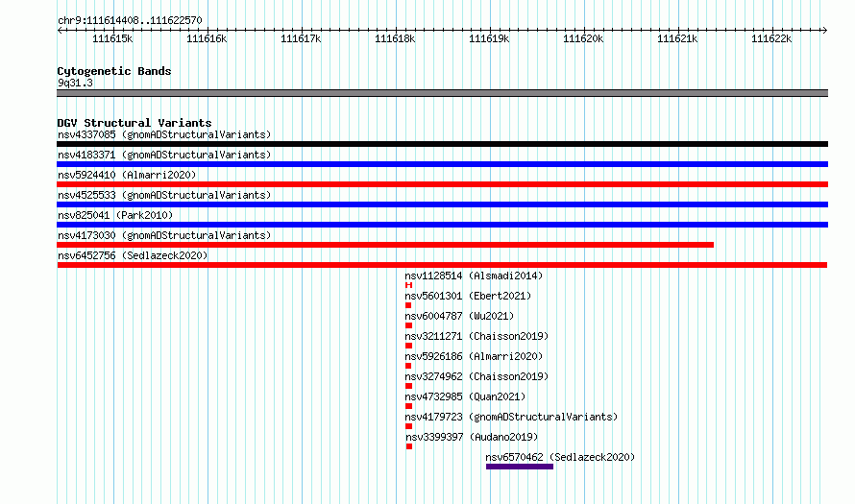
Task: Click the red marker under nsv5601301
Action: (408, 305)
